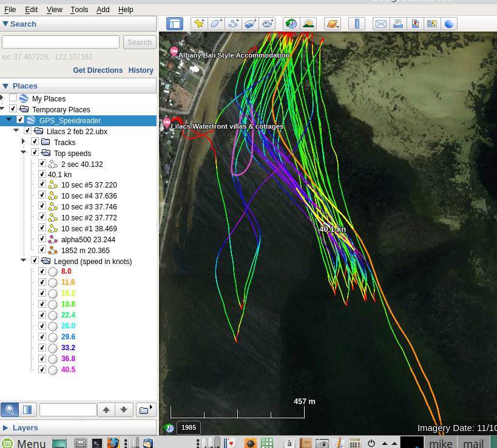Uncheck the Tracks folder checkbox
The height and width of the screenshot is (448, 497).
point(35,142)
